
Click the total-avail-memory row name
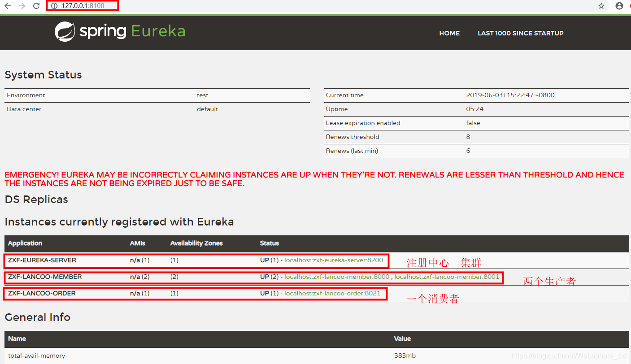[x=37, y=355]
